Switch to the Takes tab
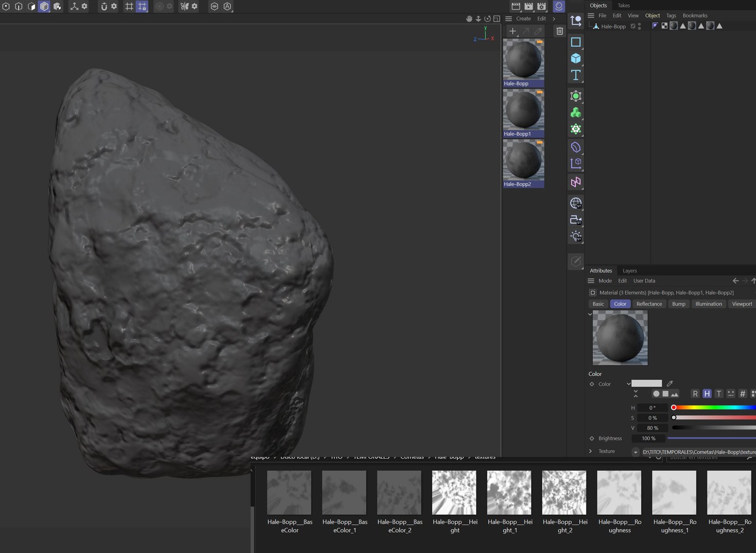This screenshot has width=756, height=553. [x=623, y=6]
